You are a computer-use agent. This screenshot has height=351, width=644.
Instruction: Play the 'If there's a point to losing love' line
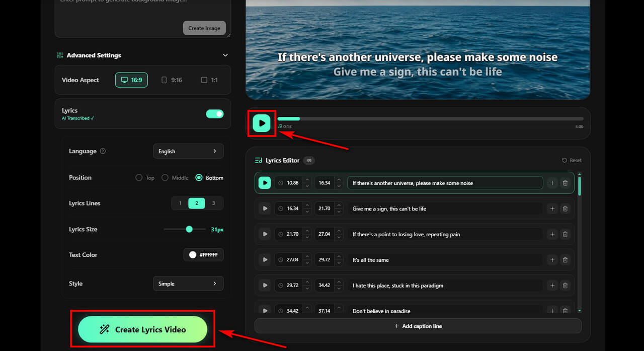tap(265, 234)
